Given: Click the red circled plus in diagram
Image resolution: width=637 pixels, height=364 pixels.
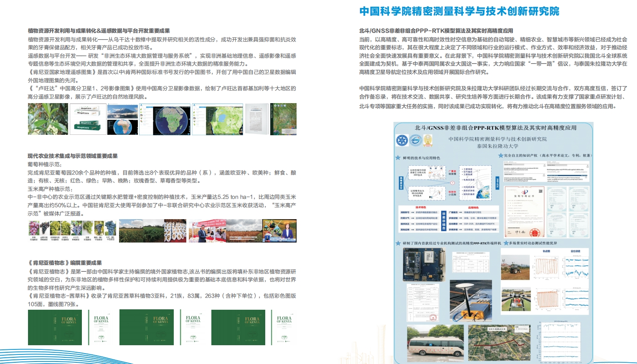Looking at the screenshot, I should pyautogui.click(x=452, y=183).
